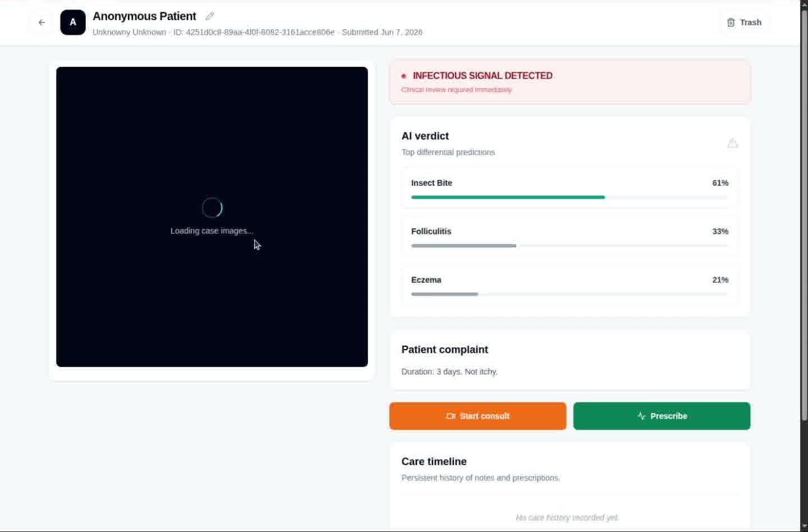The width and height of the screenshot is (808, 532).
Task: Click the case image viewer area
Action: pyautogui.click(x=212, y=217)
